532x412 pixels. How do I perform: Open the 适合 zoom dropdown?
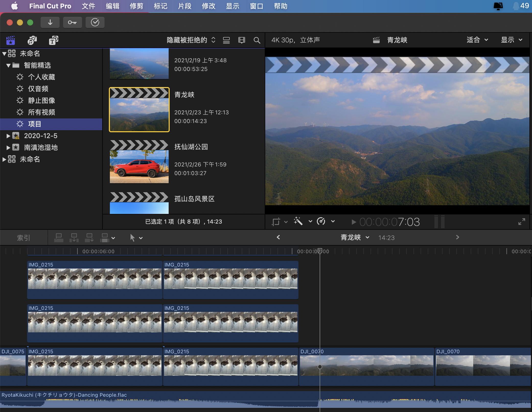[x=477, y=40]
